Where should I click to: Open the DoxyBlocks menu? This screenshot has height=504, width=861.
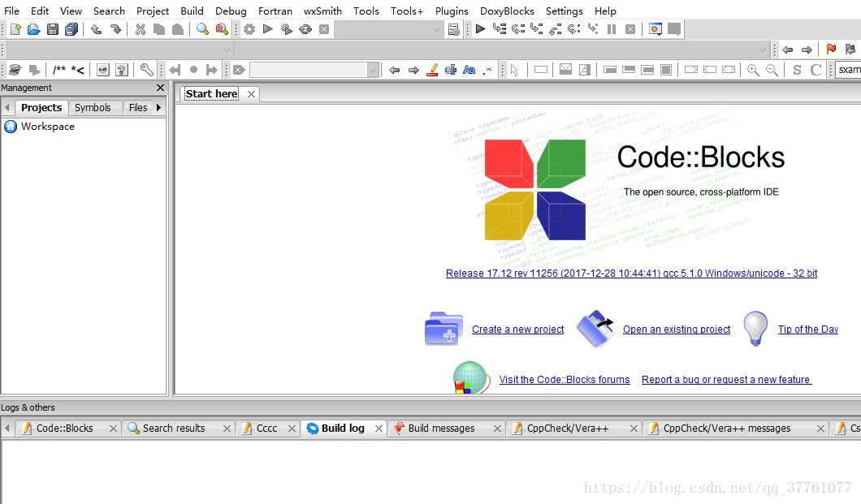(x=507, y=11)
